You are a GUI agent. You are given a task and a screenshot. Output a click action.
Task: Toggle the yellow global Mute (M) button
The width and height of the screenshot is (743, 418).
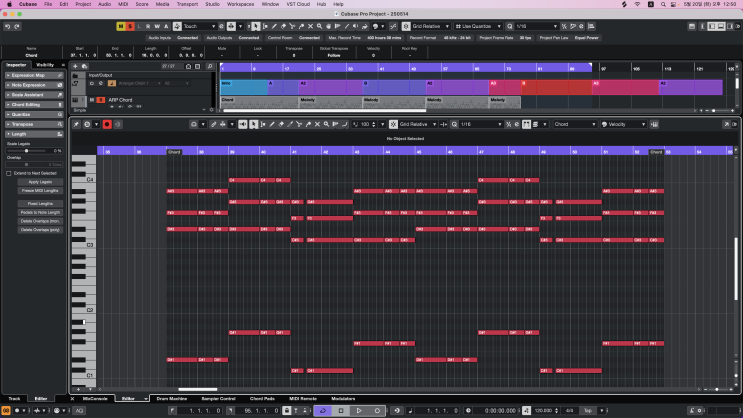(x=121, y=26)
